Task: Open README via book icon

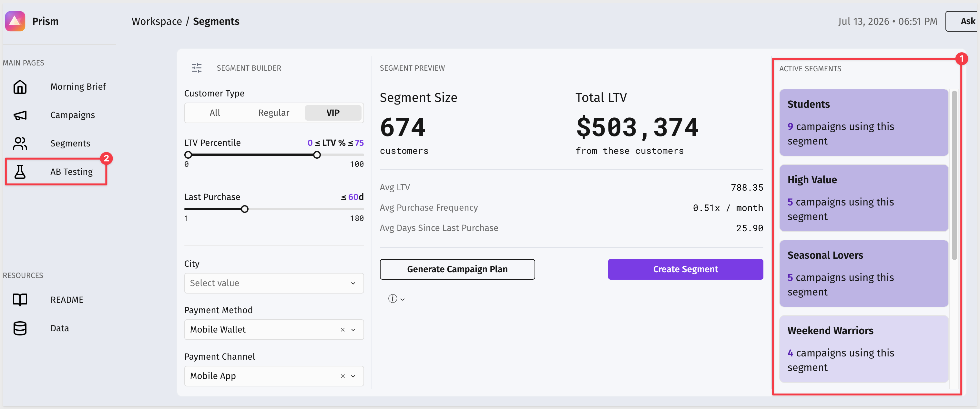Action: click(20, 300)
